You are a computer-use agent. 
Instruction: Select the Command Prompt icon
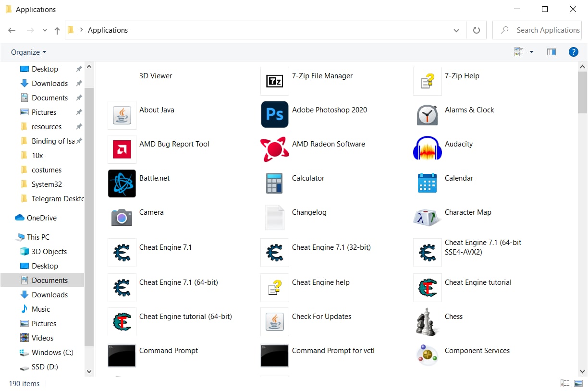tap(122, 356)
